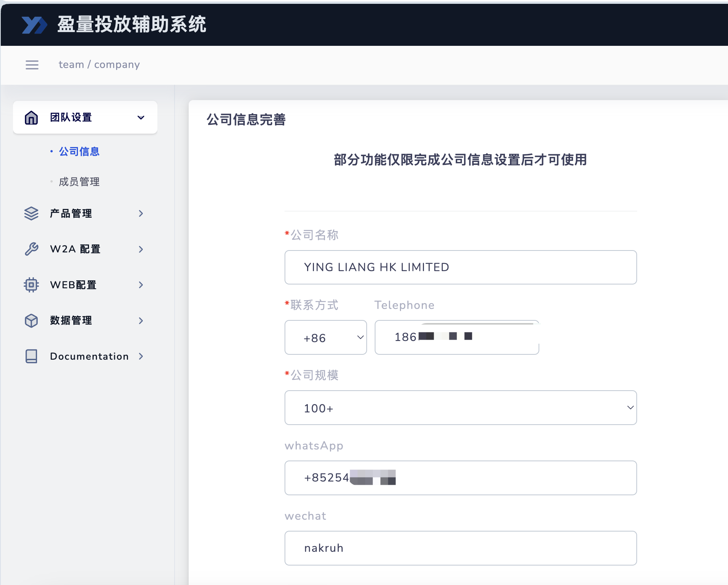Click the chip icon for WEB配置
728x585 pixels.
pos(31,285)
